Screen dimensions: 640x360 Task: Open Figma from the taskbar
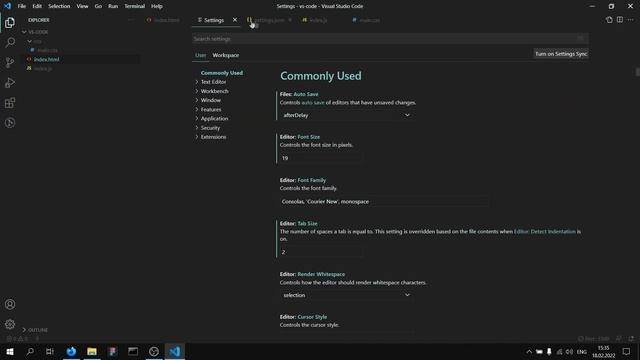pos(112,351)
